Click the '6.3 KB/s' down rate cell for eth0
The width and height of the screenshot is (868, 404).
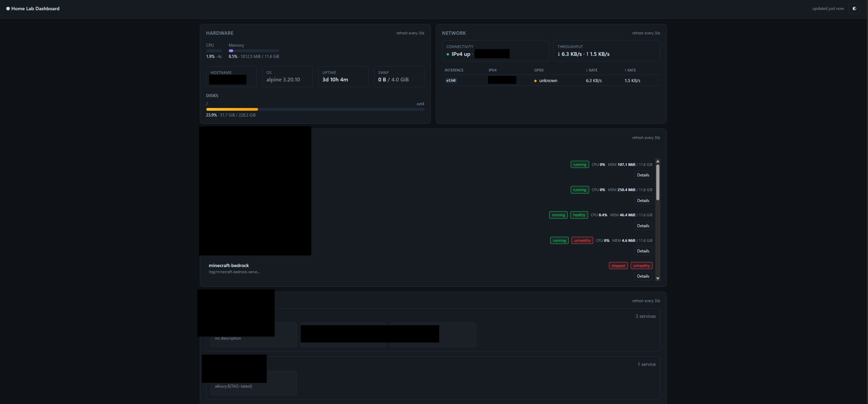(594, 81)
